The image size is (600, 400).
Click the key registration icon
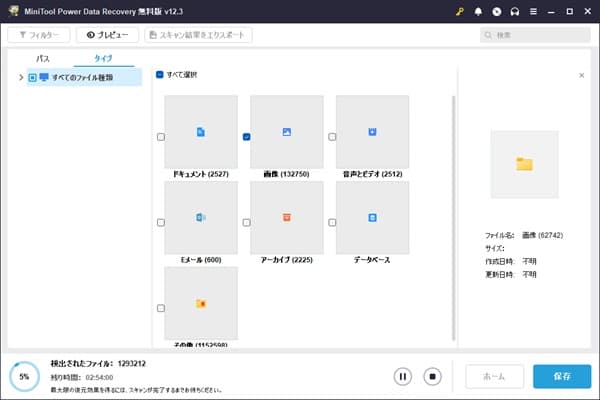460,11
